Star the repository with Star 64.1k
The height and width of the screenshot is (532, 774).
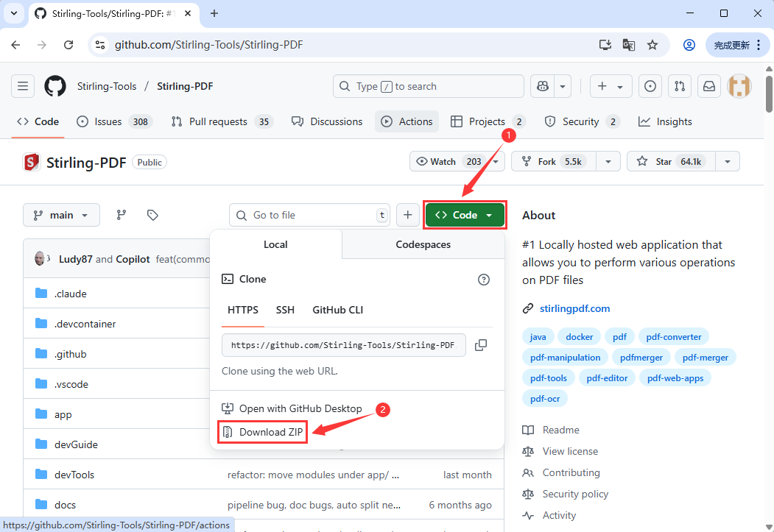[x=672, y=161]
